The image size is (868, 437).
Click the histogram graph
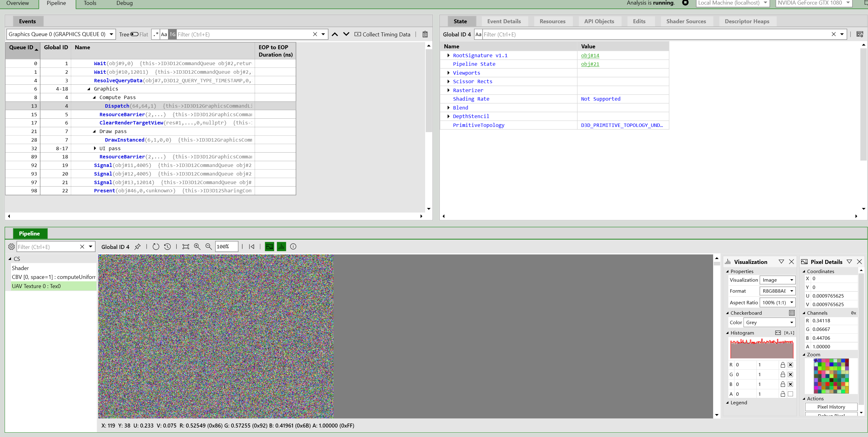pos(761,348)
